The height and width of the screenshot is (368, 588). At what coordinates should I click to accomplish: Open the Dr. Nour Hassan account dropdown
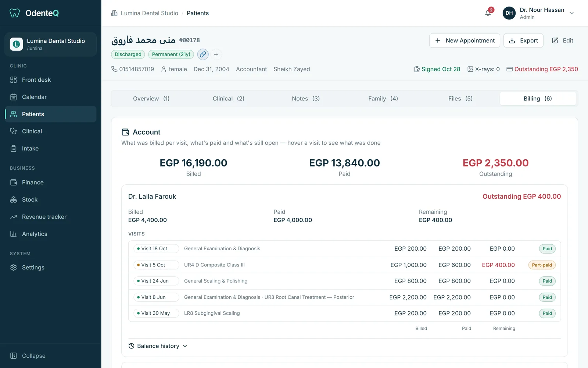[538, 13]
